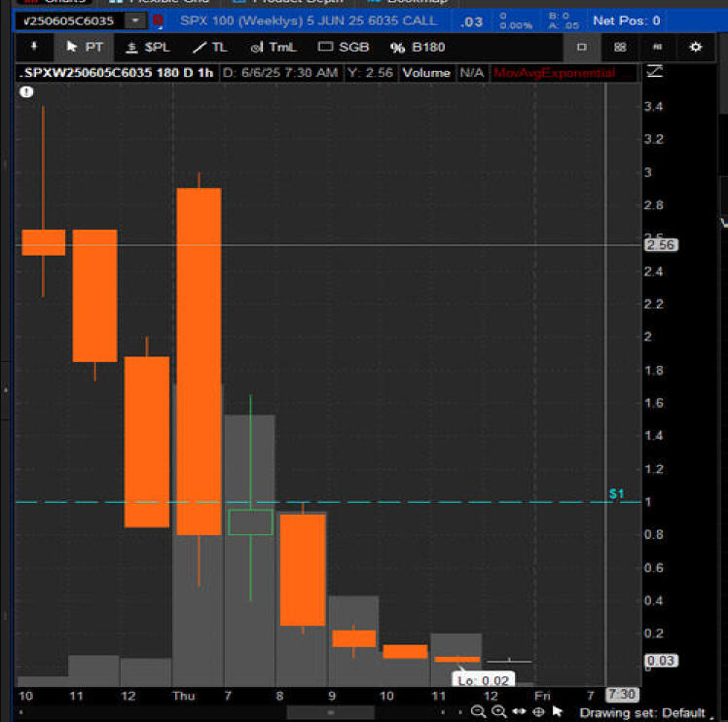Image resolution: width=728 pixels, height=722 pixels.
Task: Open the chart grid layout icon
Action: [620, 47]
